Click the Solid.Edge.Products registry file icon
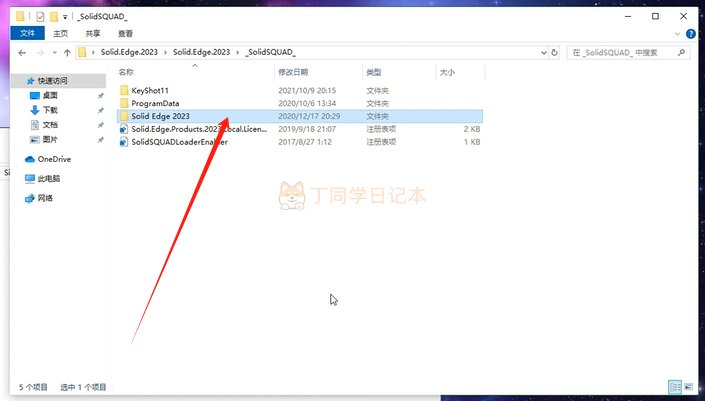705x401 pixels. point(124,129)
